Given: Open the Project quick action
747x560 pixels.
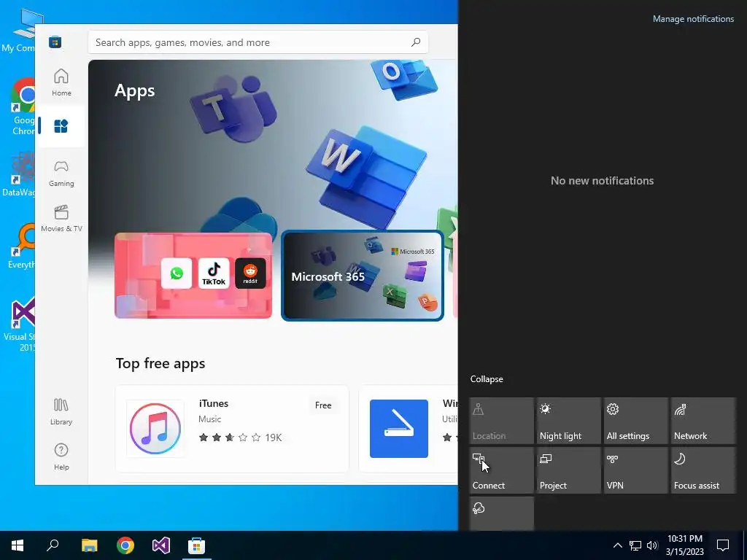Looking at the screenshot, I should click(568, 470).
